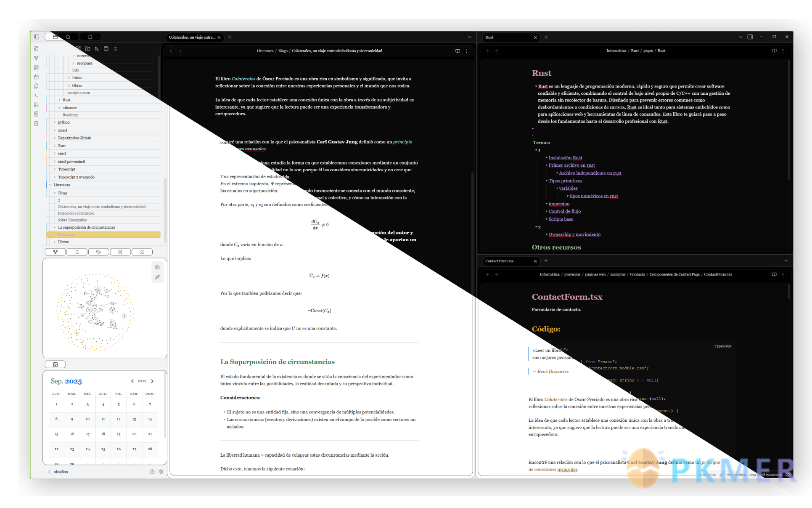Toggle the left sidebar collapse

[x=36, y=37]
